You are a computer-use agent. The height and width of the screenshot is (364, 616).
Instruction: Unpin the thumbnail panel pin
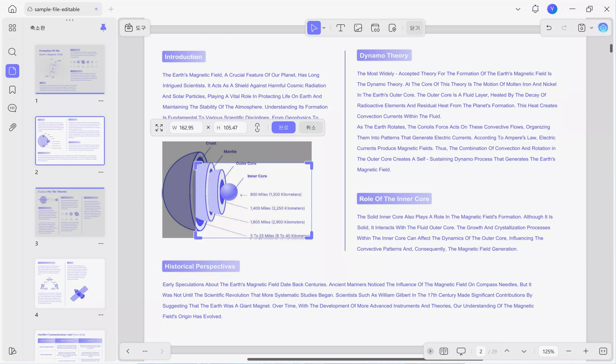tap(103, 28)
